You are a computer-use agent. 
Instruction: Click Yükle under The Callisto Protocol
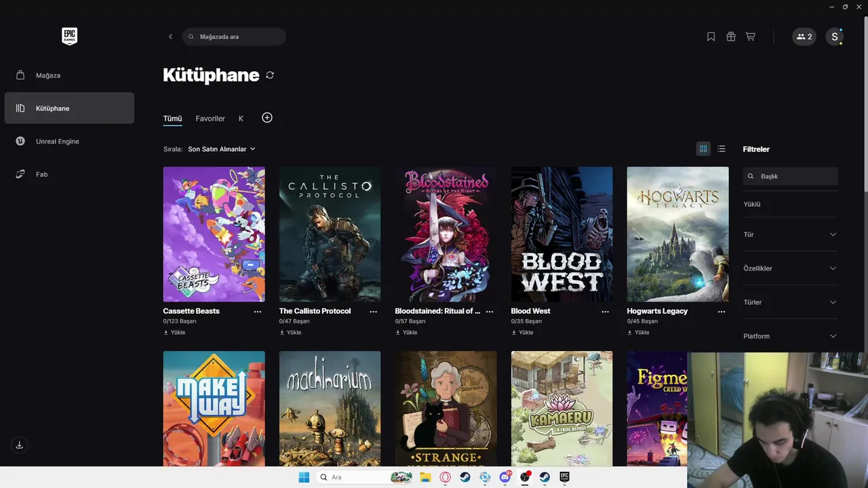290,333
